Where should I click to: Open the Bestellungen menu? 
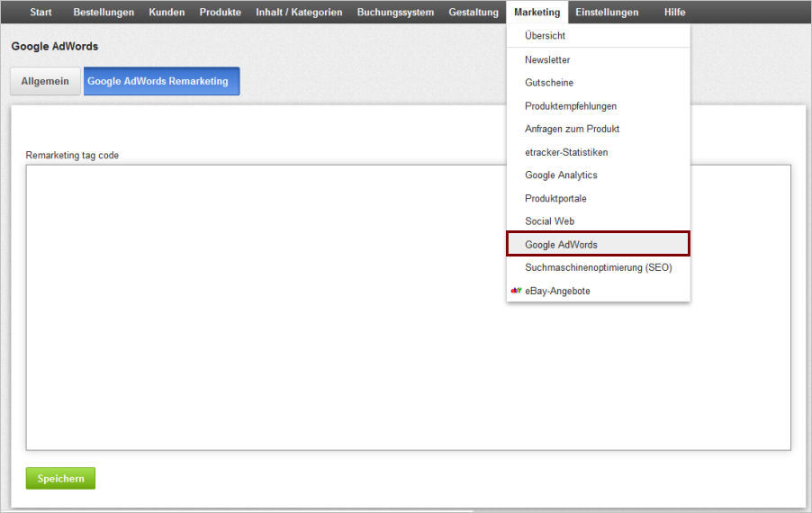point(104,12)
